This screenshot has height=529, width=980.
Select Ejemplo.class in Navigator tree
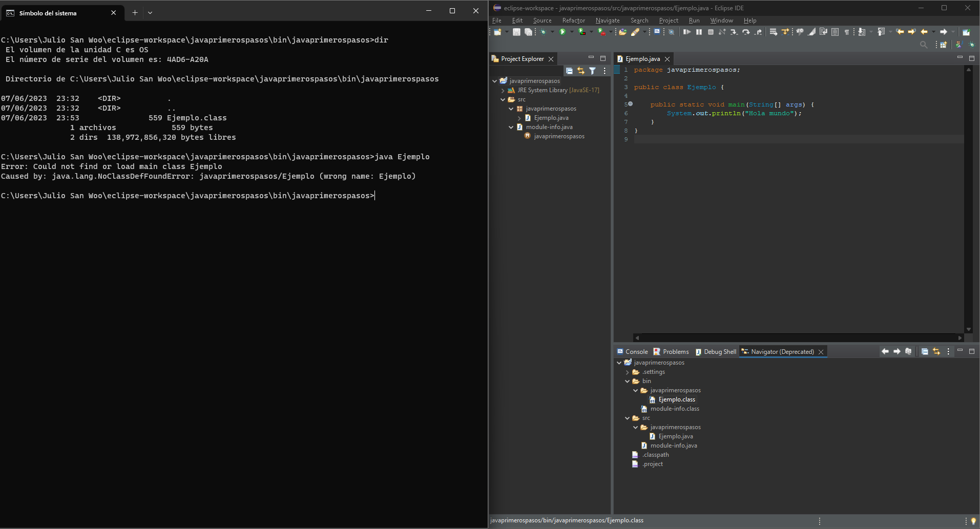pyautogui.click(x=677, y=399)
